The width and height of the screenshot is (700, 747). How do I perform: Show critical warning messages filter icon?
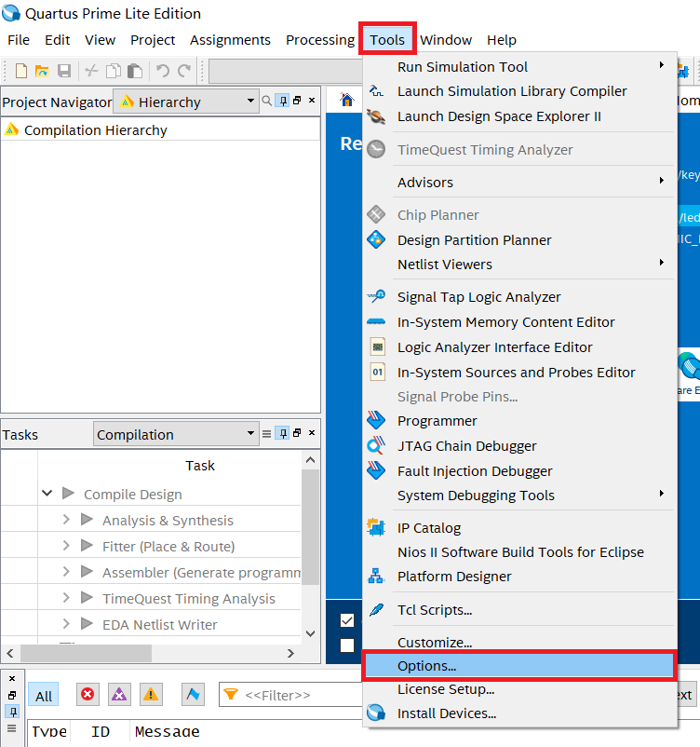pyautogui.click(x=119, y=694)
